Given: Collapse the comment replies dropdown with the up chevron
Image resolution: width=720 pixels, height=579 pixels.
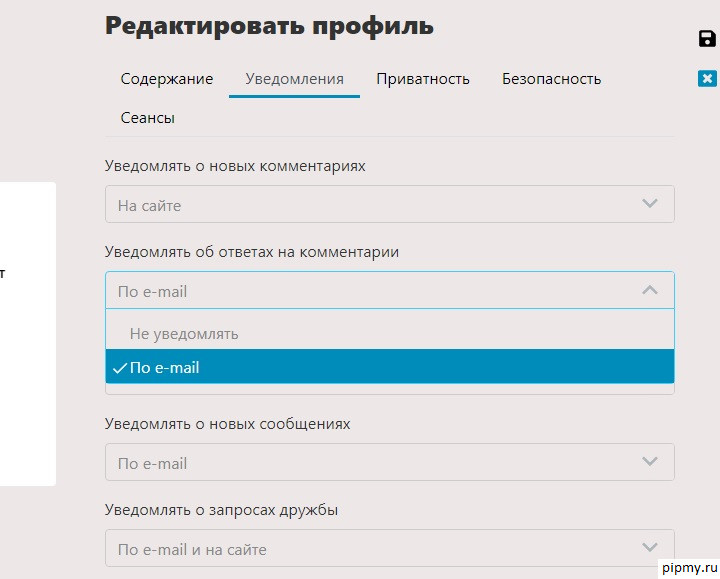Looking at the screenshot, I should pos(650,290).
